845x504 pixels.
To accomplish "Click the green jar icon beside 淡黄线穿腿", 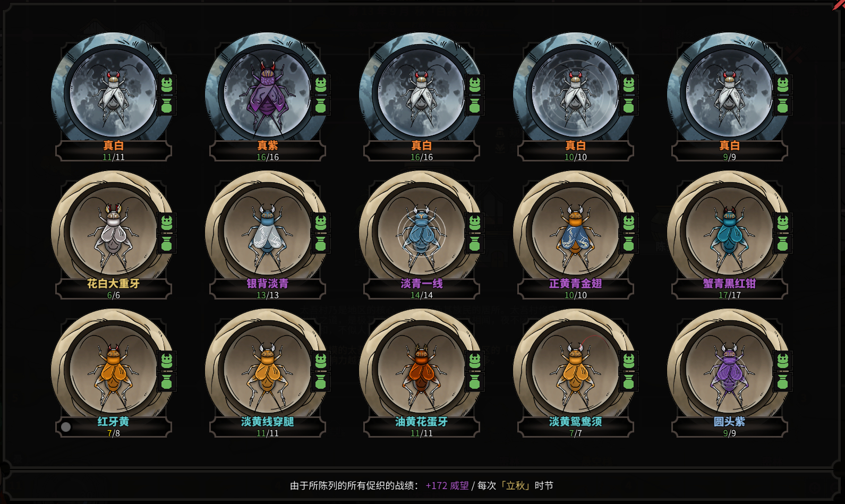I will click(320, 382).
